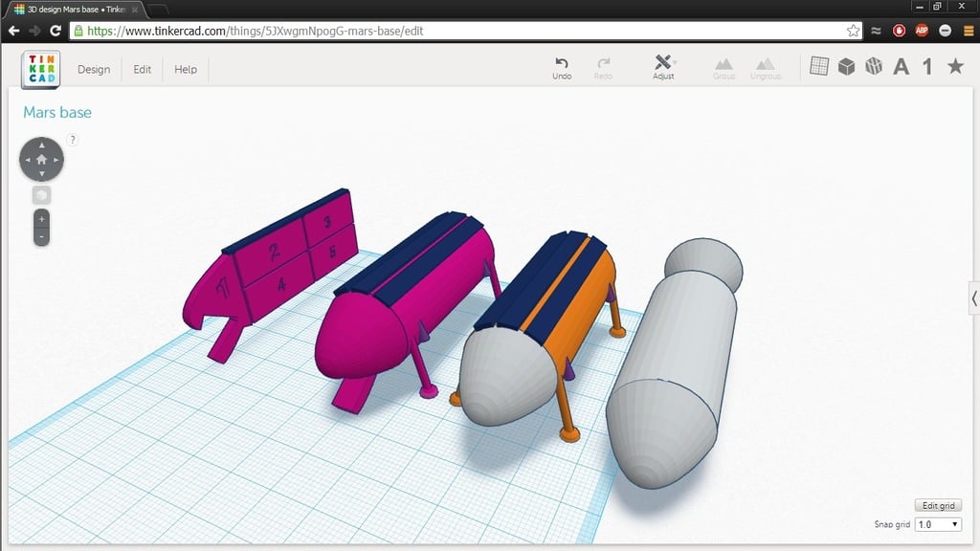Click the red circular extension icon
This screenshot has height=551, width=980.
coord(899,31)
